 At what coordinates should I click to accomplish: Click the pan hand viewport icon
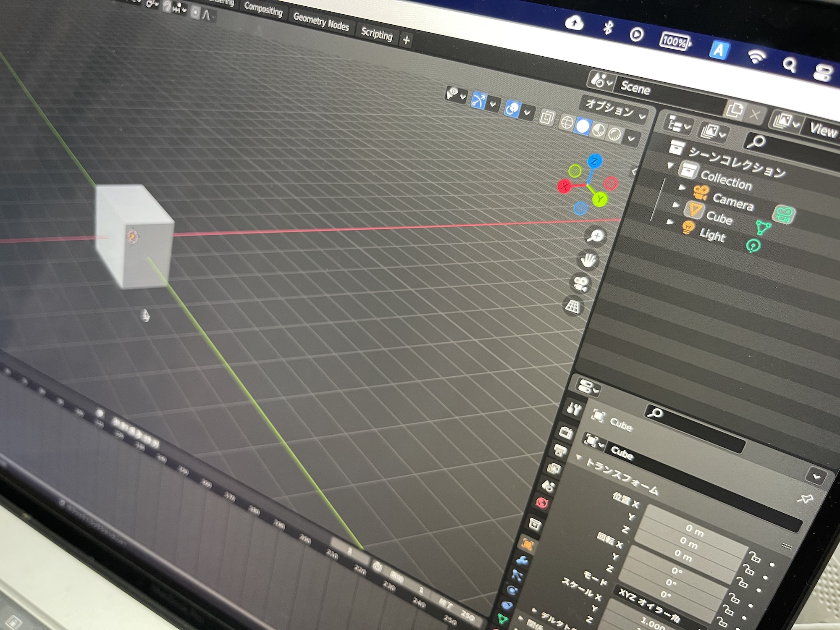pos(588,260)
